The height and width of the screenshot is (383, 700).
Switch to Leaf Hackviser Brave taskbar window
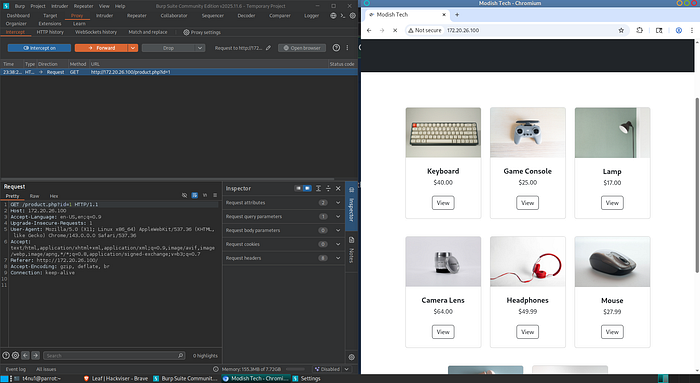tap(116, 379)
